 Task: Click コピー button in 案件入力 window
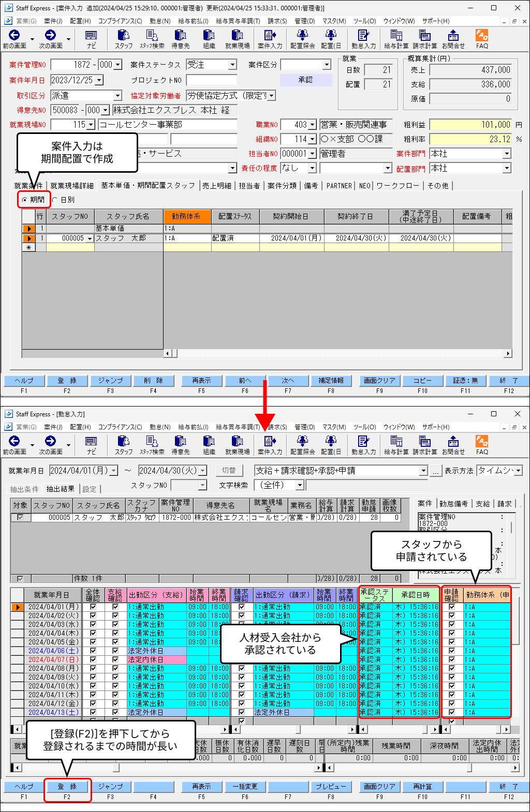423,381
